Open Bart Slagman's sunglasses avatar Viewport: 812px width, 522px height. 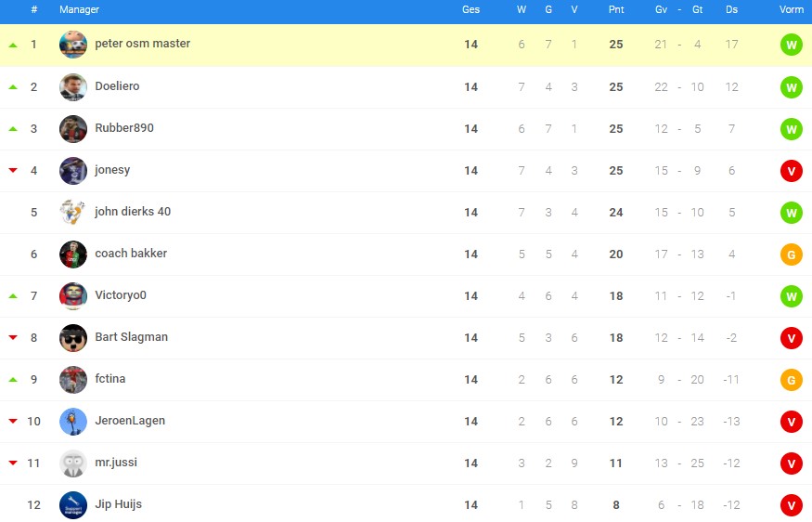pos(73,338)
